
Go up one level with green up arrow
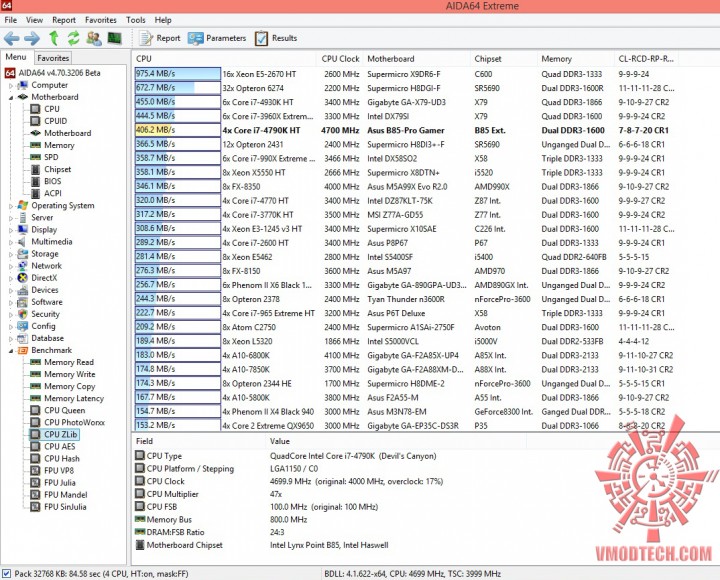pos(54,38)
